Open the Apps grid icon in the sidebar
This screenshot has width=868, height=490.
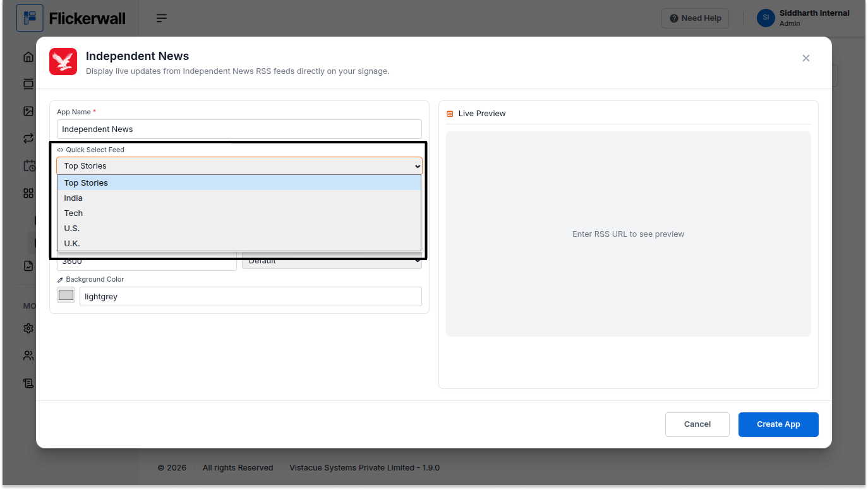(x=28, y=193)
